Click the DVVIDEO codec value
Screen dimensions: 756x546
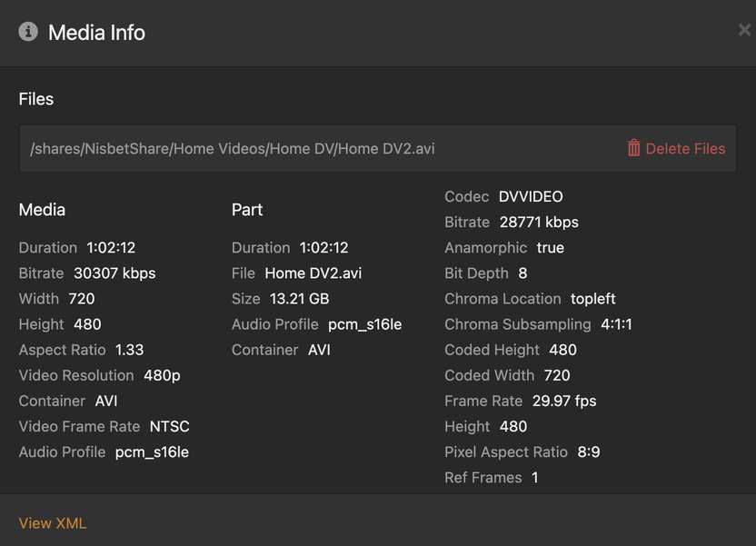531,197
